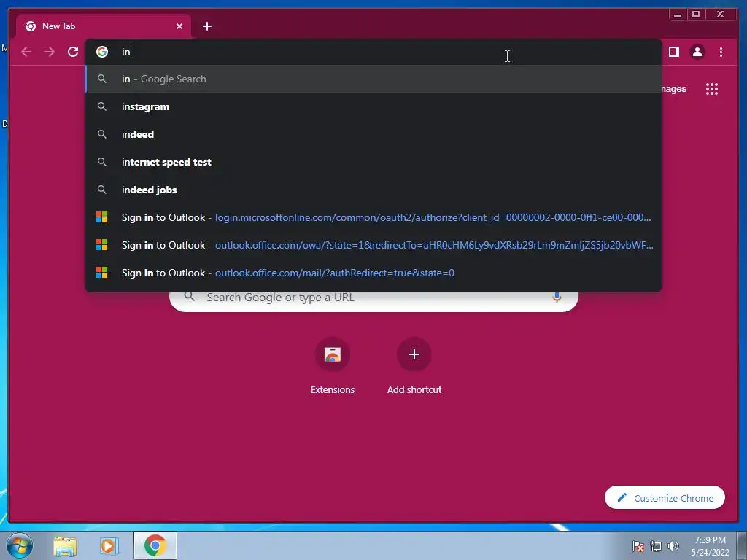Pick the "internet speed test" suggestion

(x=373, y=162)
